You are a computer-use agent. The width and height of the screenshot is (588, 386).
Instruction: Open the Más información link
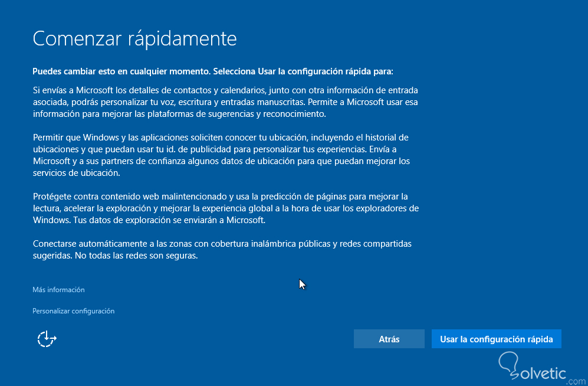tap(58, 290)
